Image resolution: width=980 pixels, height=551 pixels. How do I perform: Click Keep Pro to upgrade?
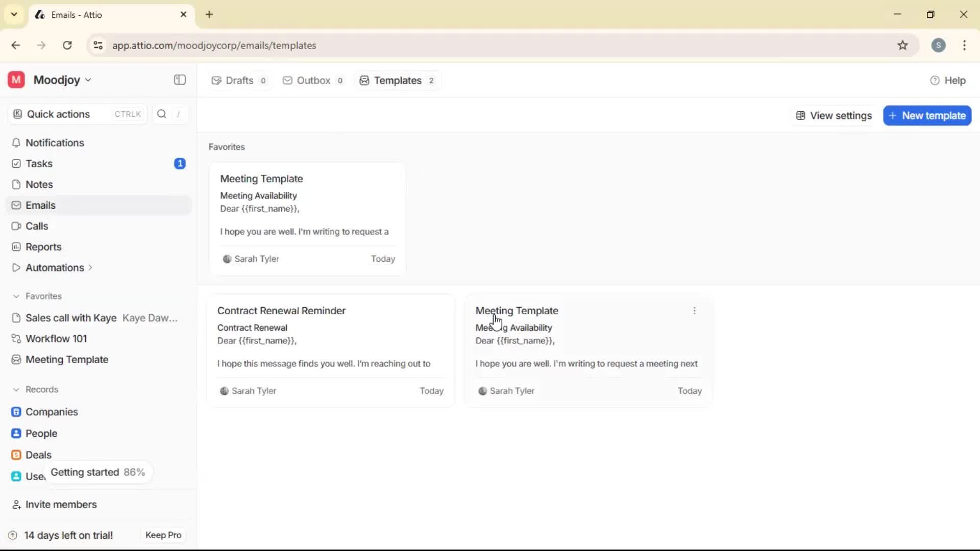(x=163, y=535)
